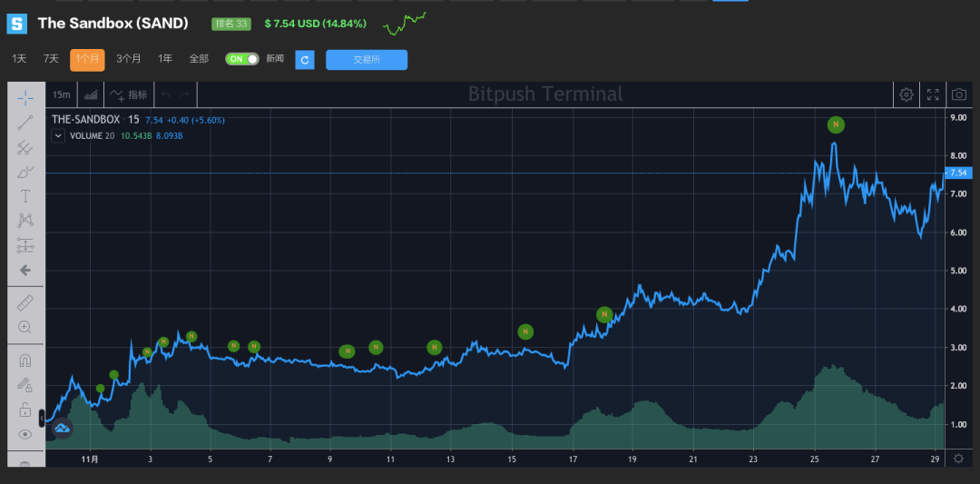Toggle lock all drawing tools

[x=25, y=410]
